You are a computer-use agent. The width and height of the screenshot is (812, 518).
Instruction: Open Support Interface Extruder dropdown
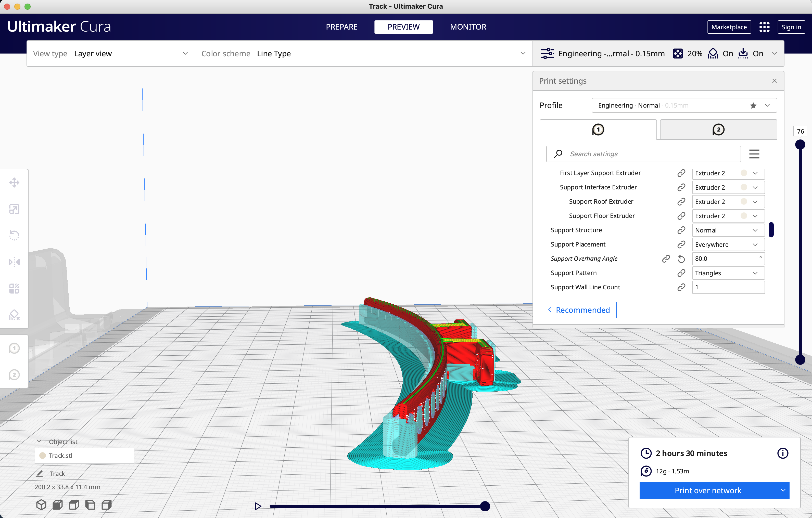pos(728,187)
